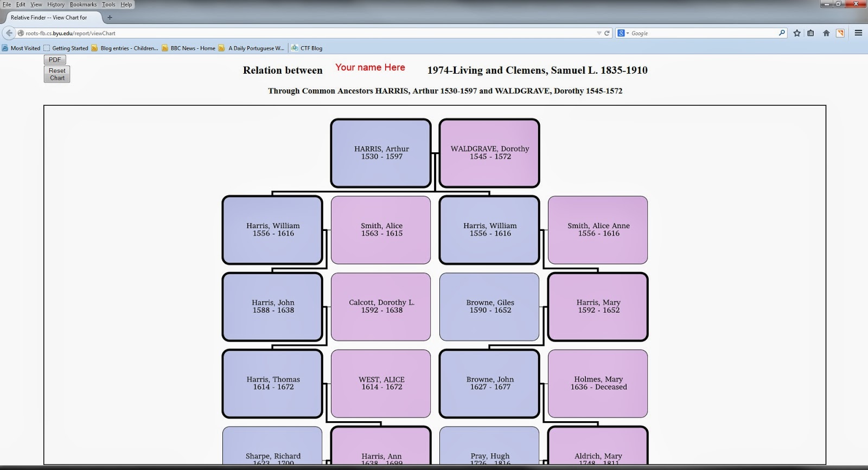The height and width of the screenshot is (470, 868).
Task: Open the Firefox hamburger menu
Action: (858, 33)
